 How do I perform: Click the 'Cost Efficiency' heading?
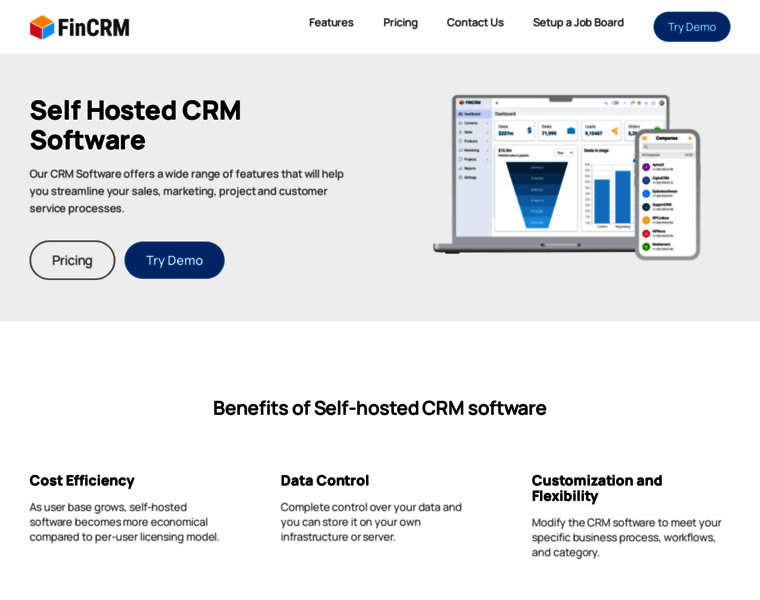pos(82,480)
